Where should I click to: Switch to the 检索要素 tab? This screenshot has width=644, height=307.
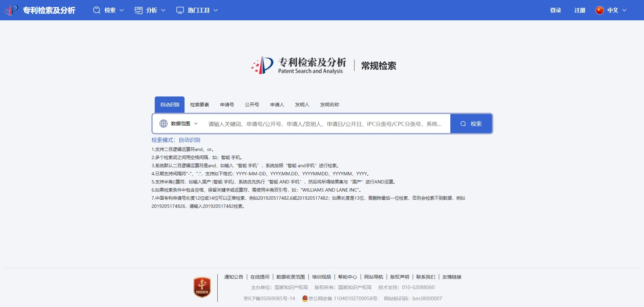[199, 105]
